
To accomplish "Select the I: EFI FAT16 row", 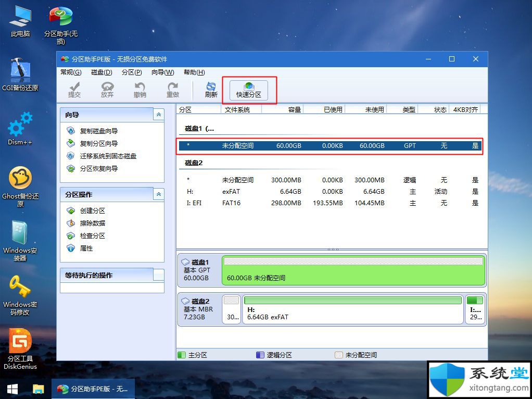I will click(331, 203).
